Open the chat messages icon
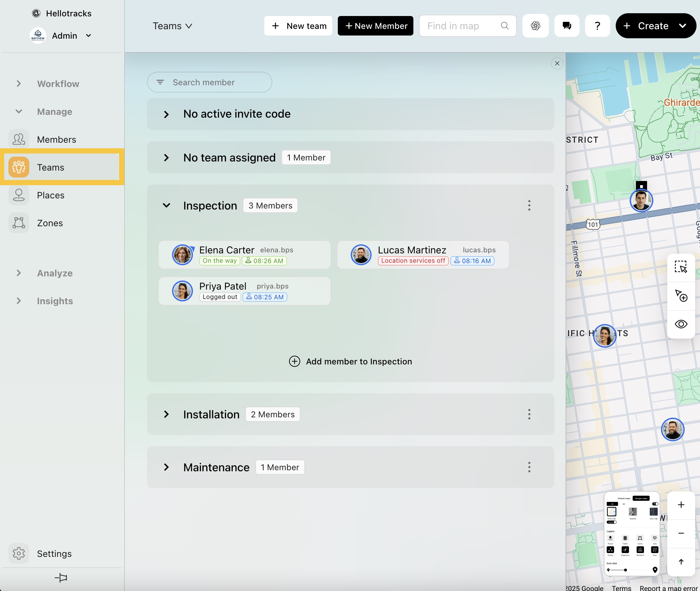Screen dimensions: 700x591 point(567,26)
